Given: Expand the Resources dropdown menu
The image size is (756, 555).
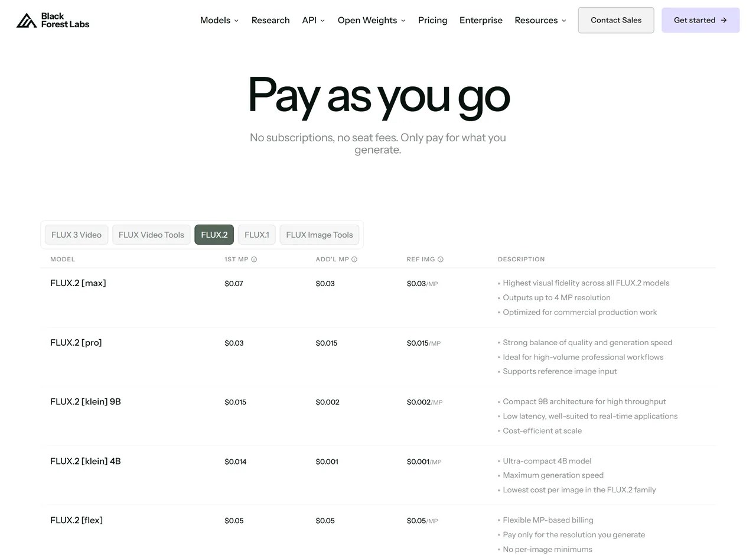Looking at the screenshot, I should (540, 20).
